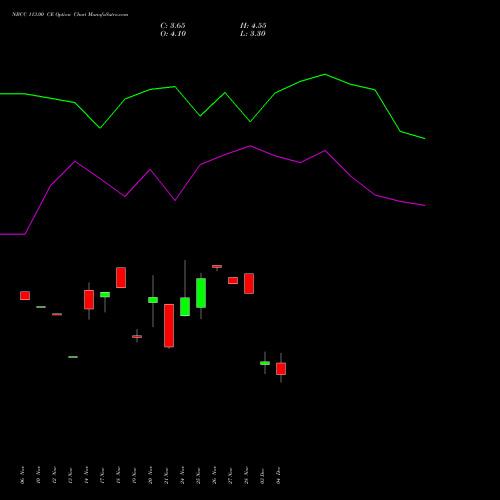The width and height of the screenshot is (500, 500).
Task: Select the green candlestick for 25 Nov
Action: click(x=201, y=293)
